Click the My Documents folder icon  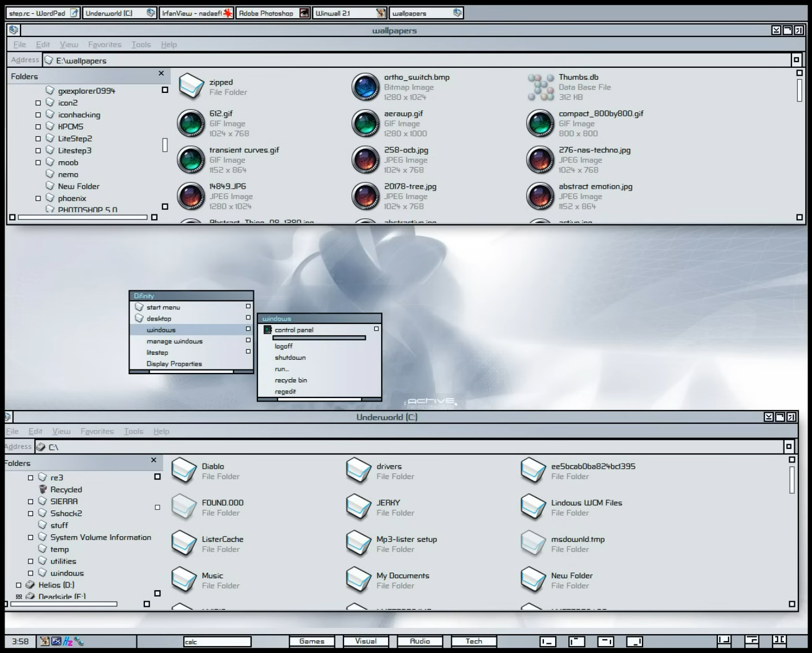click(x=359, y=580)
